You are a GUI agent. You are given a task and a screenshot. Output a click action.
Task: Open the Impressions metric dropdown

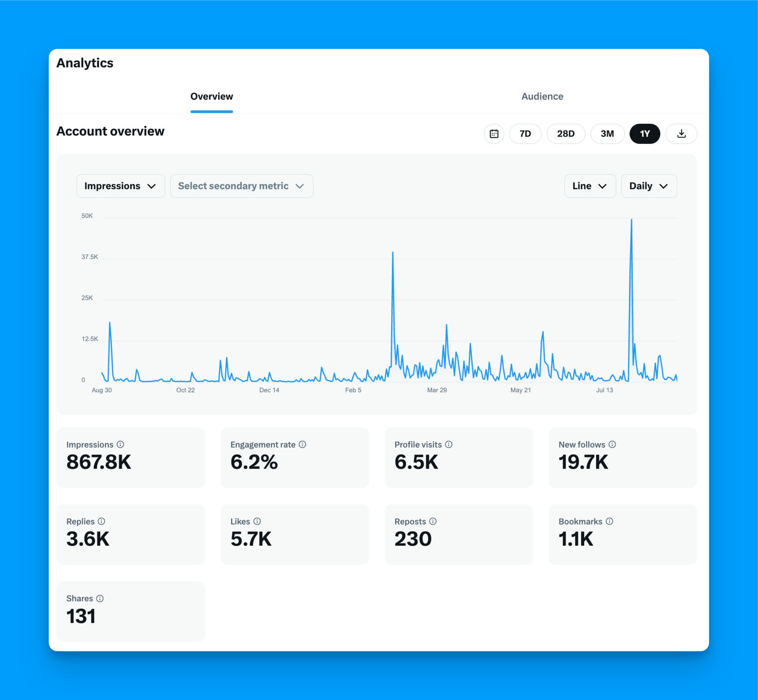pyautogui.click(x=121, y=186)
